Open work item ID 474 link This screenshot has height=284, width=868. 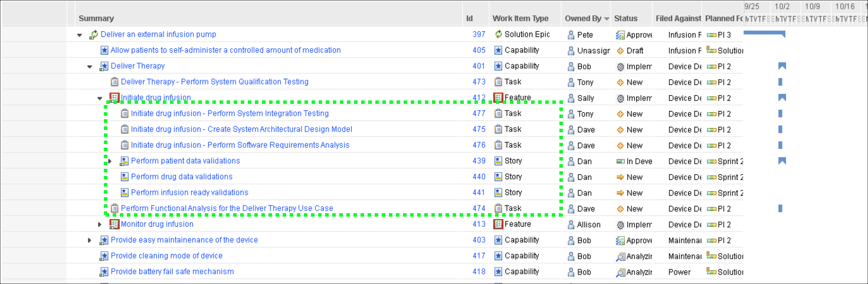click(479, 208)
